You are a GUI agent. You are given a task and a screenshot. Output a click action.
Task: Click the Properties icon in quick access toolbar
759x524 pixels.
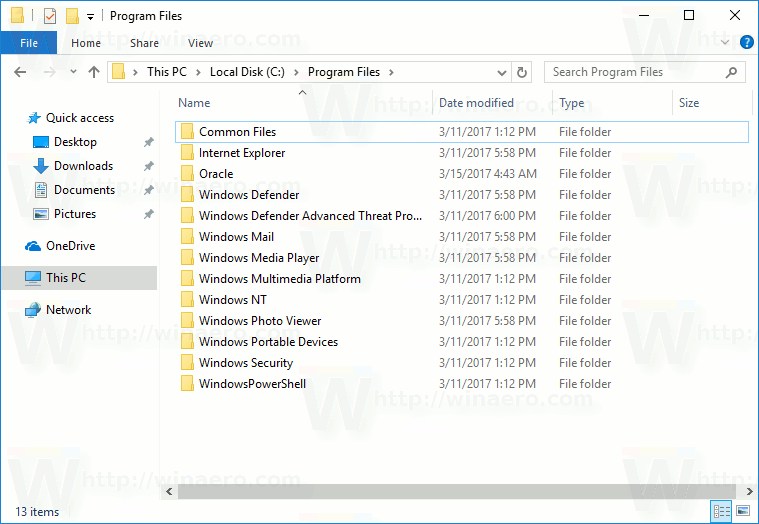tap(50, 16)
